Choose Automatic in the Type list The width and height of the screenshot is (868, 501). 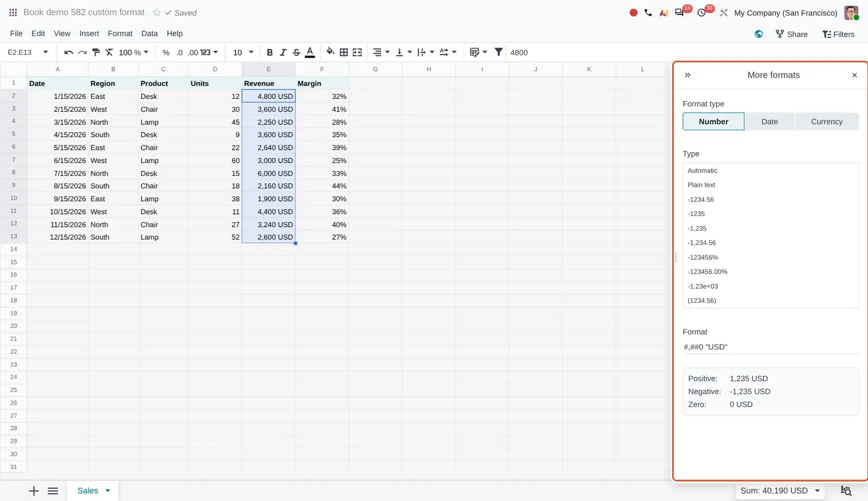770,170
